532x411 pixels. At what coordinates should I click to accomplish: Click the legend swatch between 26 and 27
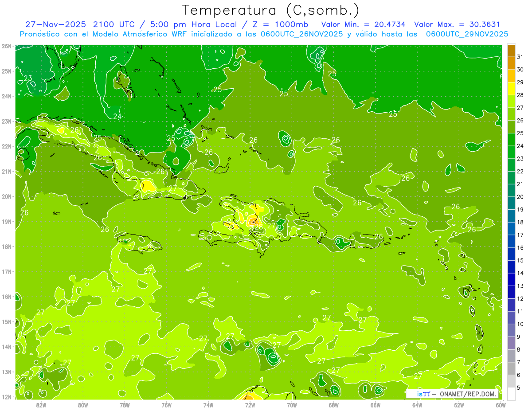[511, 114]
